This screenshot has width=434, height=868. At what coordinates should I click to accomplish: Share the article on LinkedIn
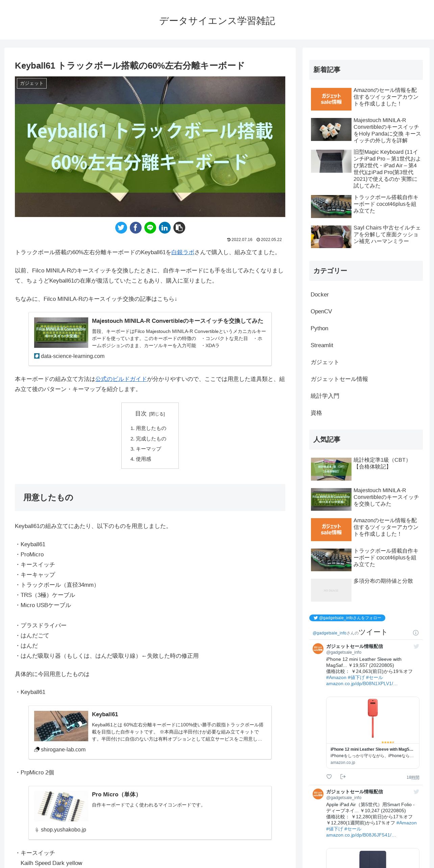(165, 227)
